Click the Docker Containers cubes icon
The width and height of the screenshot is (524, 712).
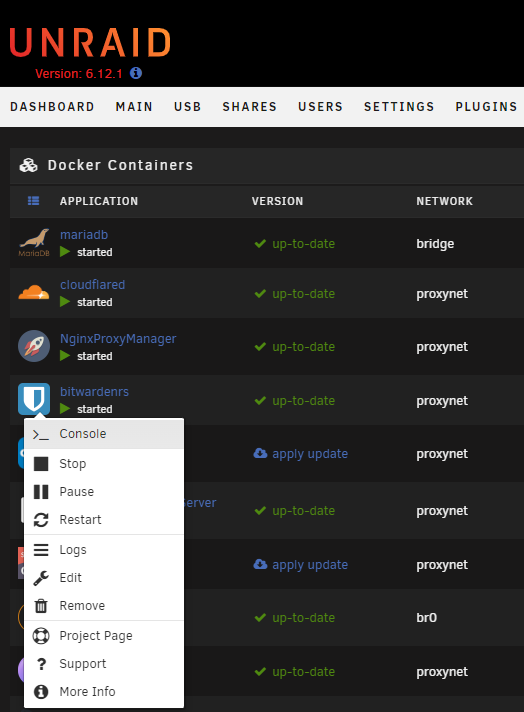point(29,165)
